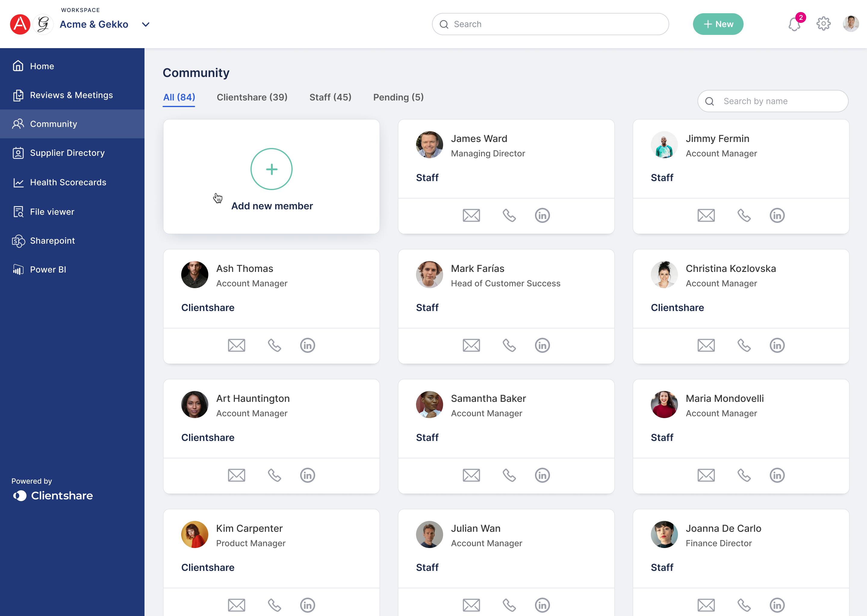The image size is (867, 616).
Task: Click the phone icon on Ash Thomas's card
Action: 274,345
